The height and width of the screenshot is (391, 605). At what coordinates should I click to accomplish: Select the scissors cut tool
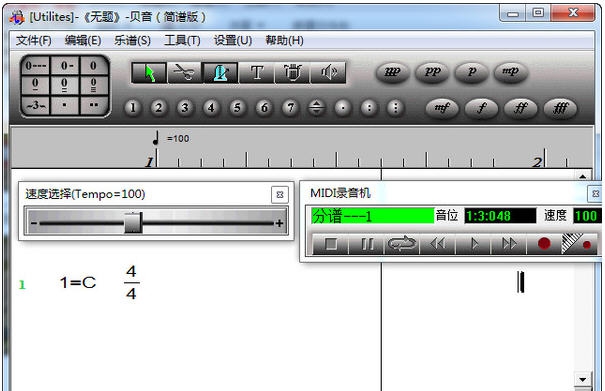[x=184, y=73]
